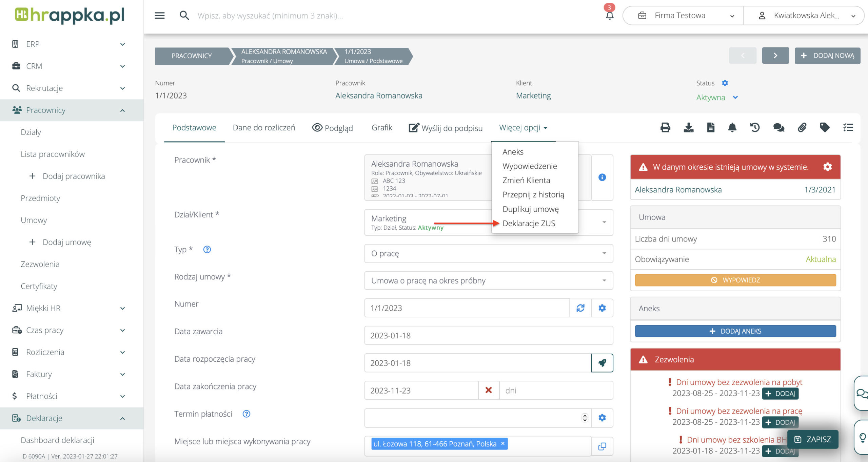The height and width of the screenshot is (462, 868).
Task: Open the notifications bell in header
Action: click(x=609, y=15)
